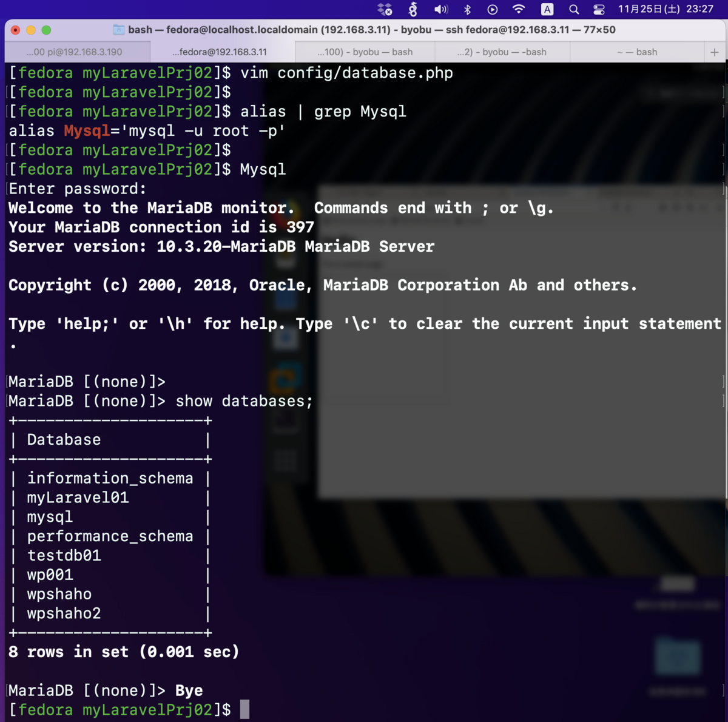Close the Terminal window with red button
The image size is (728, 722).
[16, 30]
